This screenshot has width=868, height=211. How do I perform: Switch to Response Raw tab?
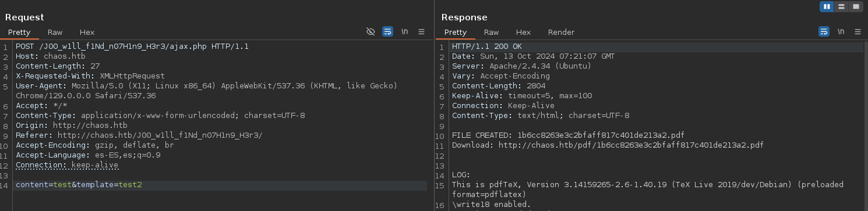pyautogui.click(x=492, y=32)
